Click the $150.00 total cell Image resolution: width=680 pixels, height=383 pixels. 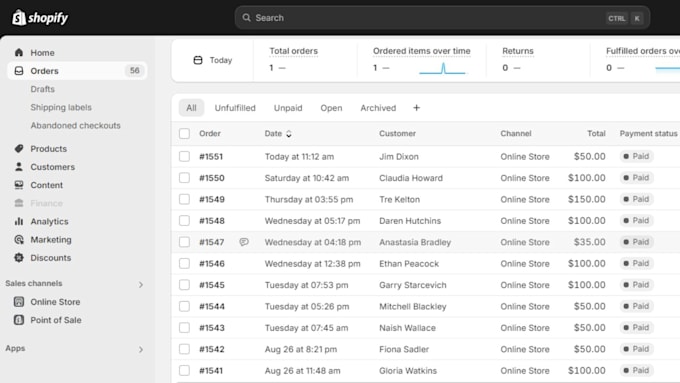[x=586, y=200]
